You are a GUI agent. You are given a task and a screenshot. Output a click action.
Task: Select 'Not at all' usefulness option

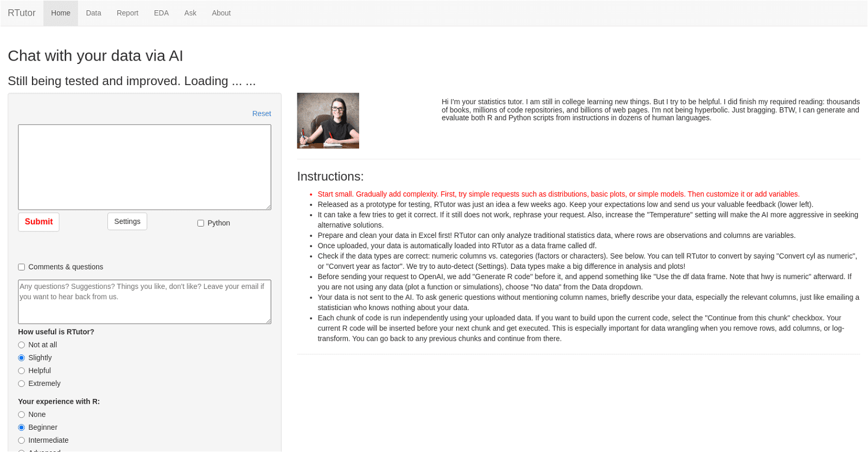[x=22, y=345]
